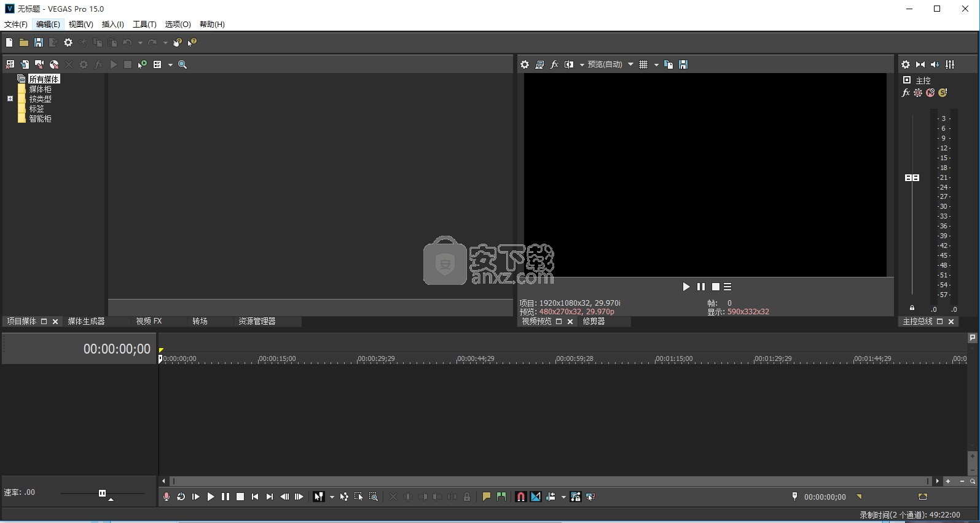Click the dim output speaker icon
Image resolution: width=980 pixels, height=523 pixels.
(x=935, y=64)
